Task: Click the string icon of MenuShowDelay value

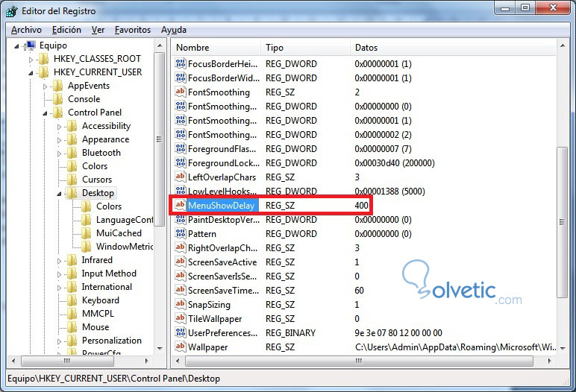Action: (181, 205)
